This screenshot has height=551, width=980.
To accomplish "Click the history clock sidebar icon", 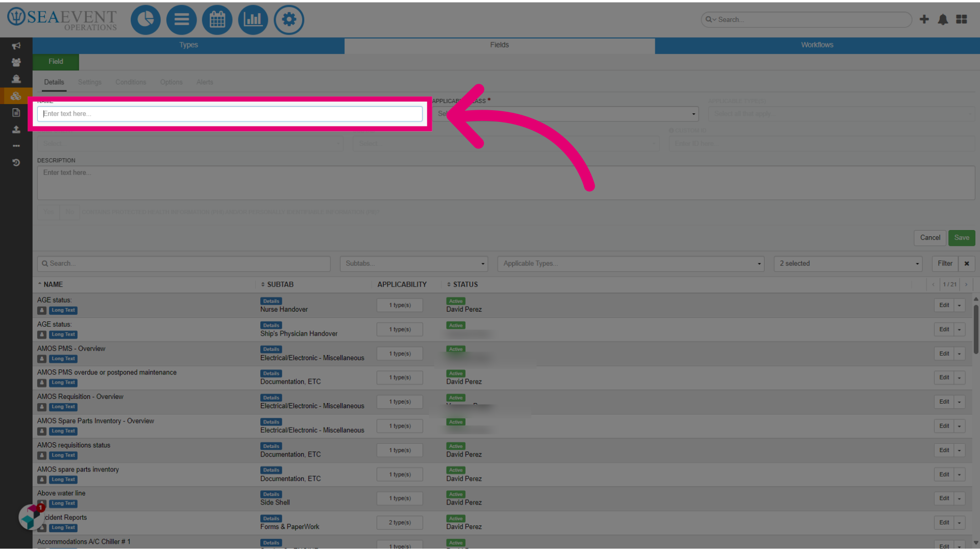I will [16, 163].
